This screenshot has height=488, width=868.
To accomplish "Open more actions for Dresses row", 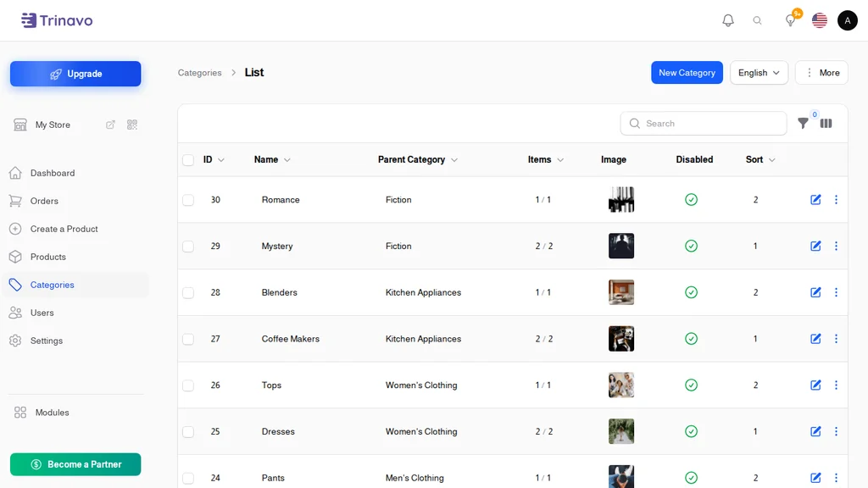I will pos(836,431).
